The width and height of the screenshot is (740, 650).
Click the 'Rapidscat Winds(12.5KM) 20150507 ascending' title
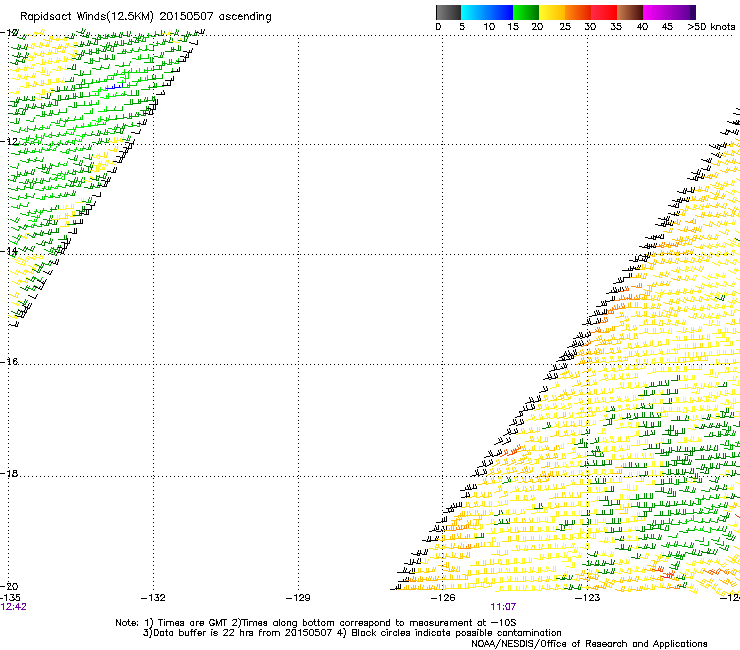pos(146,17)
